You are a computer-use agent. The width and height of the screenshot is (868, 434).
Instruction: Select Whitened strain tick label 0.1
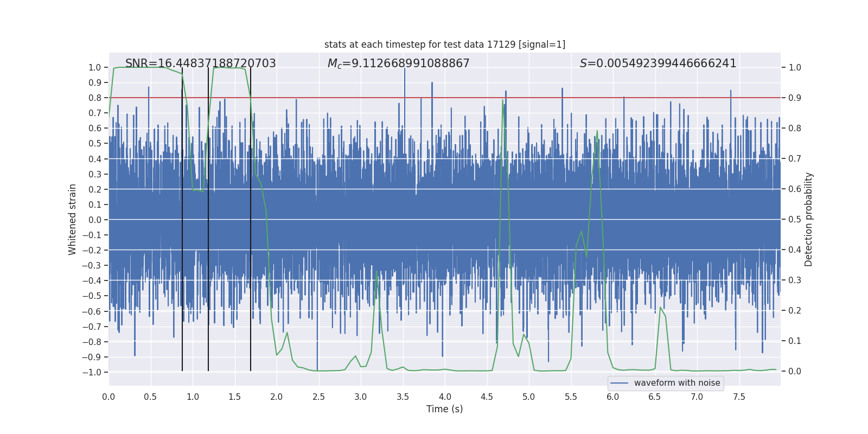pos(95,205)
